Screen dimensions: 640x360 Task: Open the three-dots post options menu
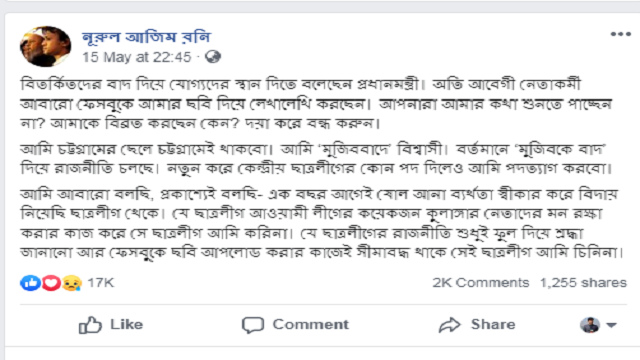point(620,34)
